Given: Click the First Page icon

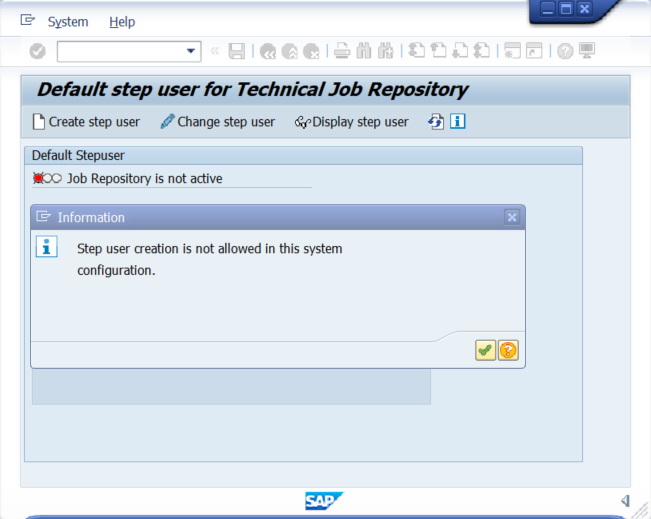Looking at the screenshot, I should pyautogui.click(x=416, y=51).
